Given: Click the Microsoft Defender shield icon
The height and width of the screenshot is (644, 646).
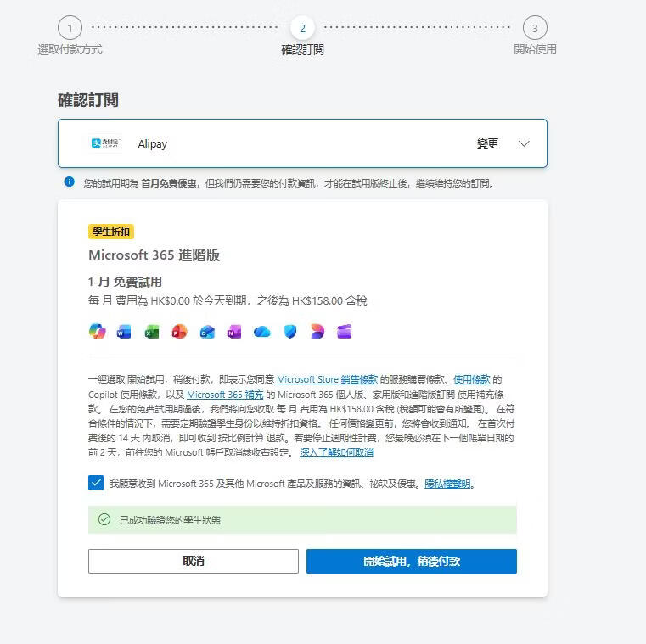Looking at the screenshot, I should pos(289,332).
